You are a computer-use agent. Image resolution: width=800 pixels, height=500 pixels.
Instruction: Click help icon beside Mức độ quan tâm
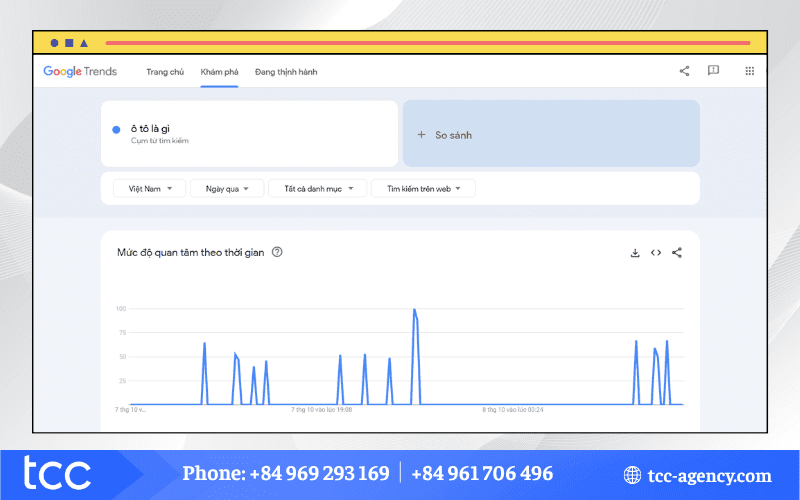(277, 252)
